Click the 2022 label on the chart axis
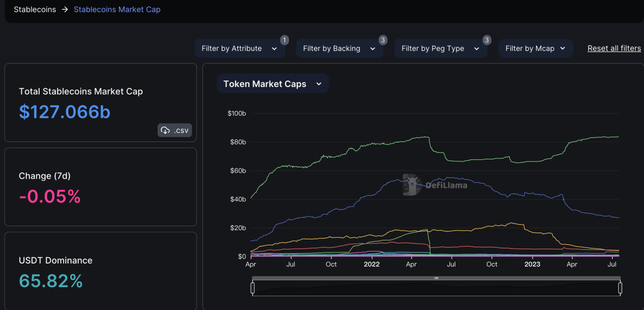 pos(371,264)
